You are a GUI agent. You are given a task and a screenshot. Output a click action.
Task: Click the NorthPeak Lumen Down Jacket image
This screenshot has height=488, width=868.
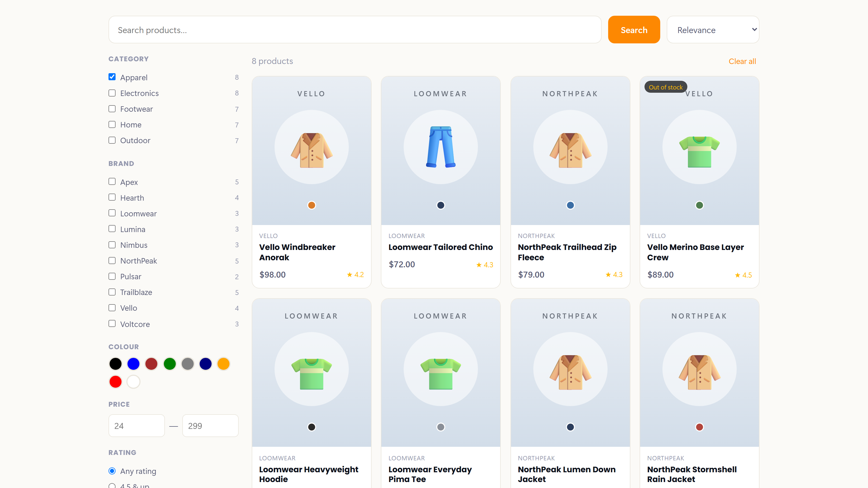[x=570, y=373]
